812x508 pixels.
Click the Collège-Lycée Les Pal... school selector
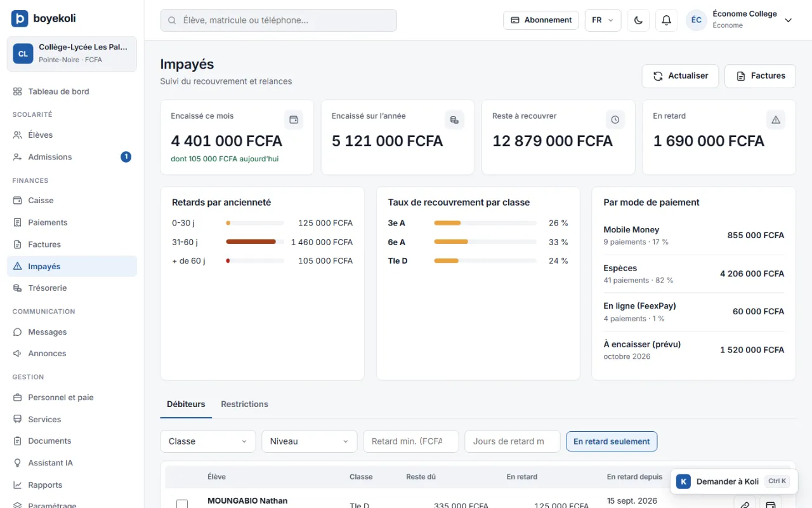(x=72, y=54)
